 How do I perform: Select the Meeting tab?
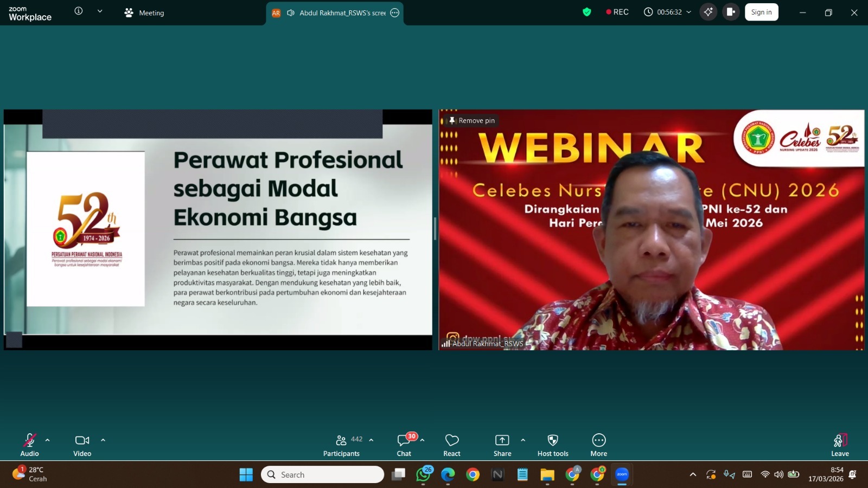144,12
